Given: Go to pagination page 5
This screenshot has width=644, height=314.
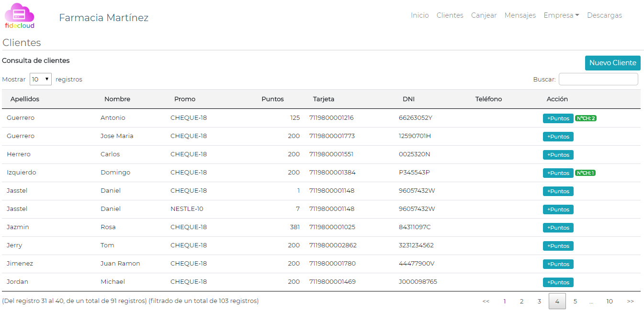Looking at the screenshot, I should pyautogui.click(x=575, y=302).
